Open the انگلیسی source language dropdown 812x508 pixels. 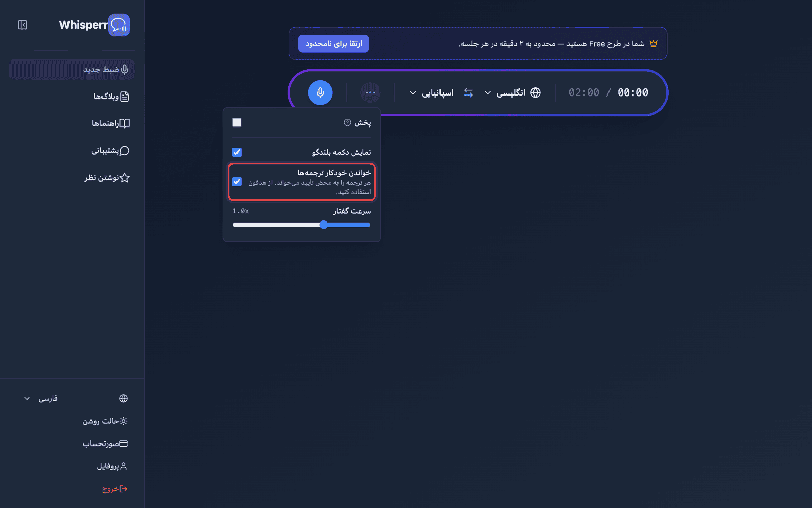512,92
